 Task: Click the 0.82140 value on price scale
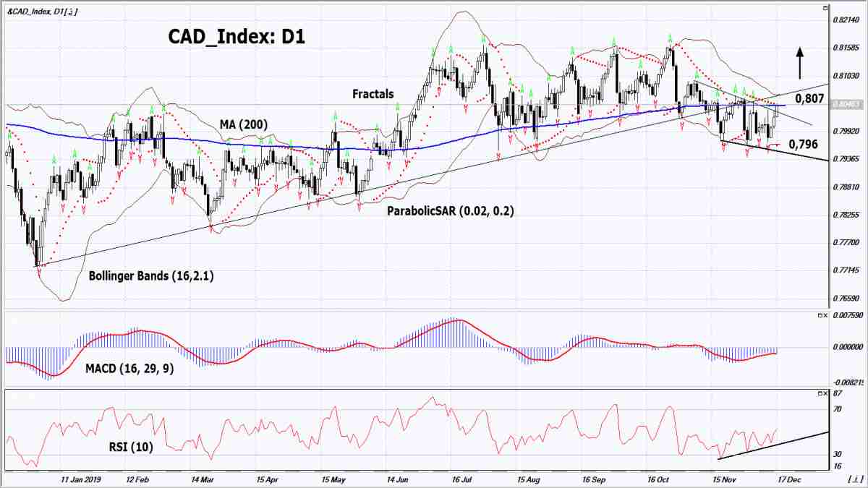coord(846,20)
